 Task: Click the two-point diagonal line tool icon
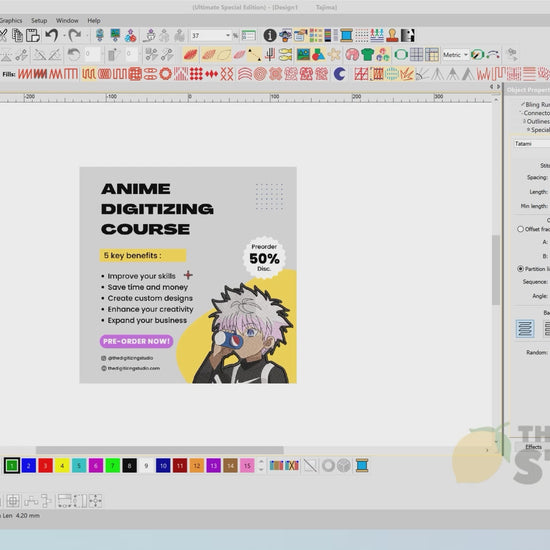point(254,54)
